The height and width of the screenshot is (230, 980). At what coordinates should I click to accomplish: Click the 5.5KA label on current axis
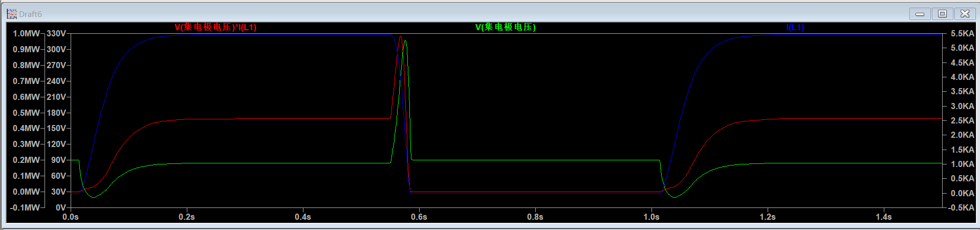(x=962, y=34)
